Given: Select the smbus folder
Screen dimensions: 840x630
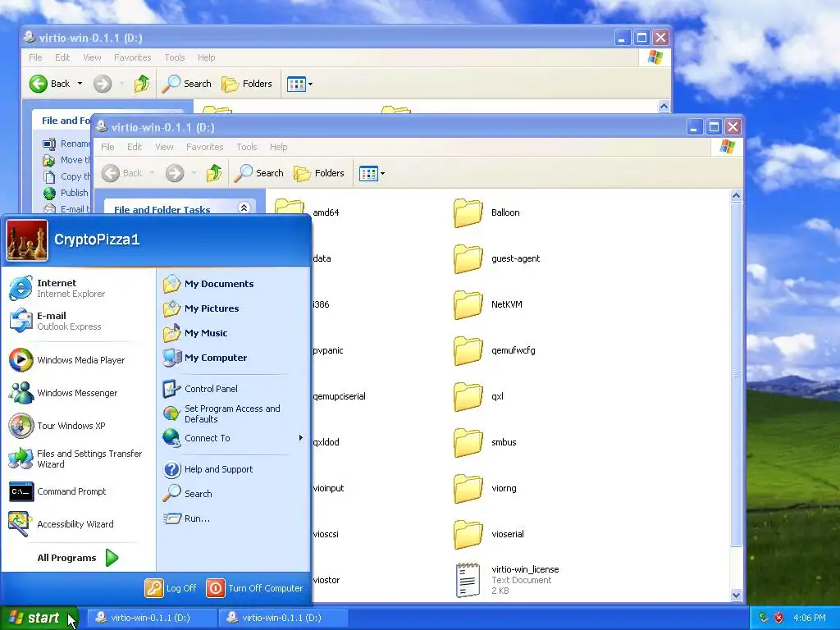Looking at the screenshot, I should [x=485, y=442].
